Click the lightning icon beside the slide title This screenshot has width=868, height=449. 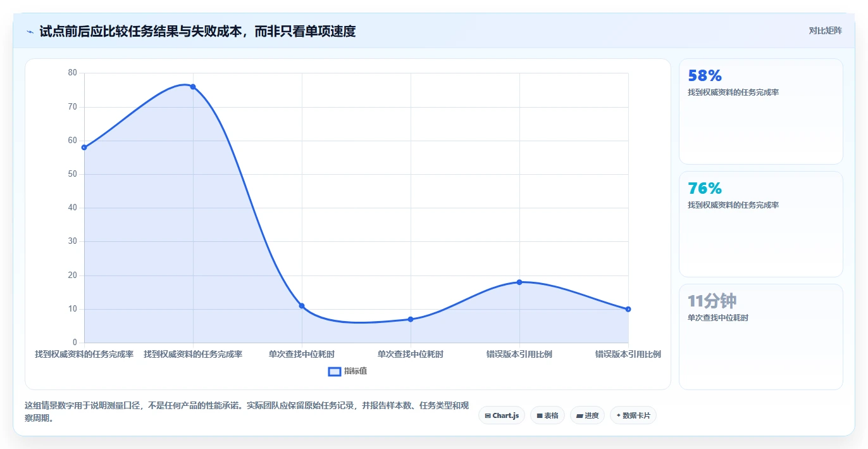coord(30,31)
